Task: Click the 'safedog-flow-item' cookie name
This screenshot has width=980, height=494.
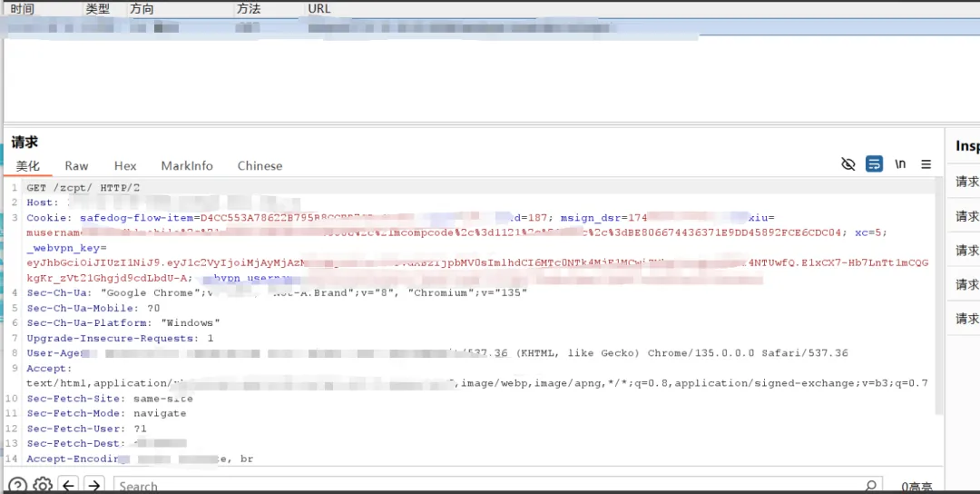Action: coord(137,218)
